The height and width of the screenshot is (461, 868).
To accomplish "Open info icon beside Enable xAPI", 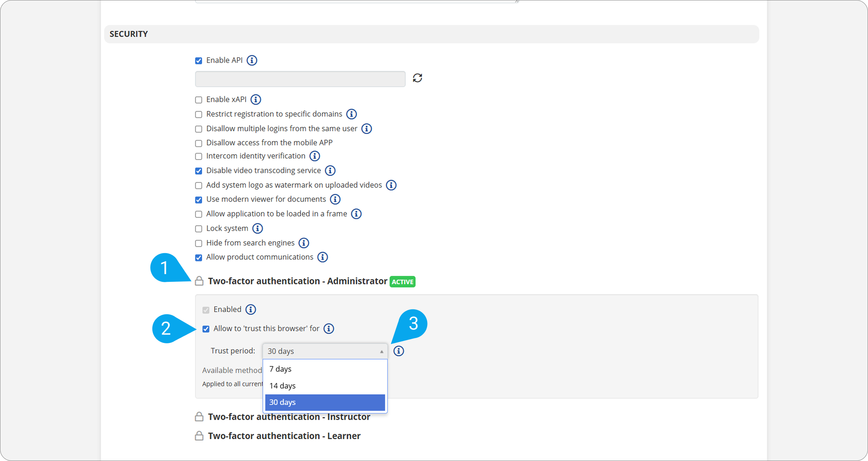I will click(256, 100).
